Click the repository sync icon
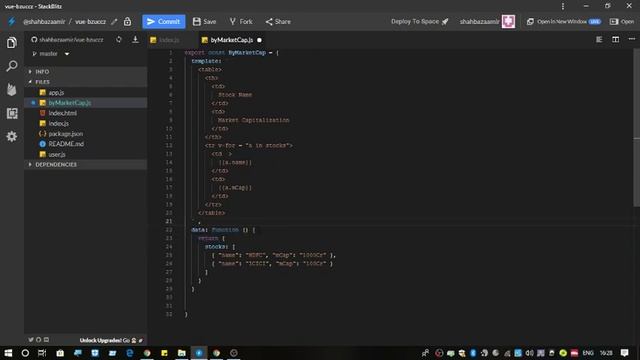Image resolution: width=640 pixels, height=360 pixels. [x=119, y=40]
